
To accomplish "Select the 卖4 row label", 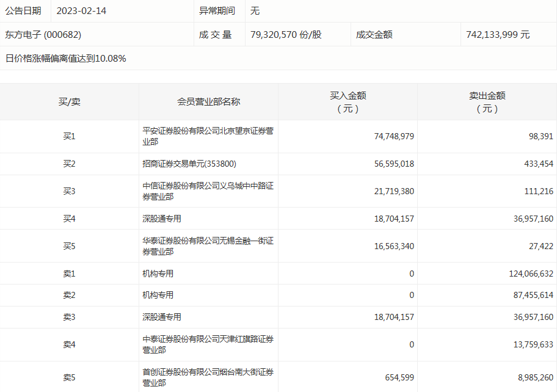I will pos(69,344).
